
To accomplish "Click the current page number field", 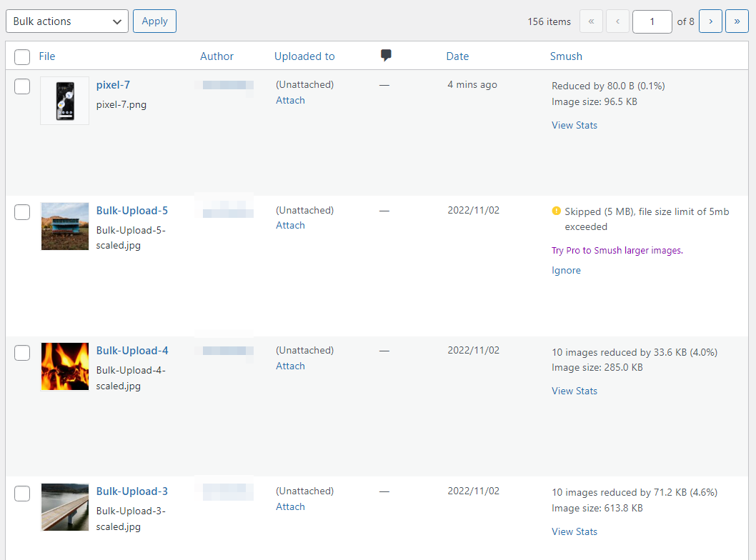I will pyautogui.click(x=652, y=21).
